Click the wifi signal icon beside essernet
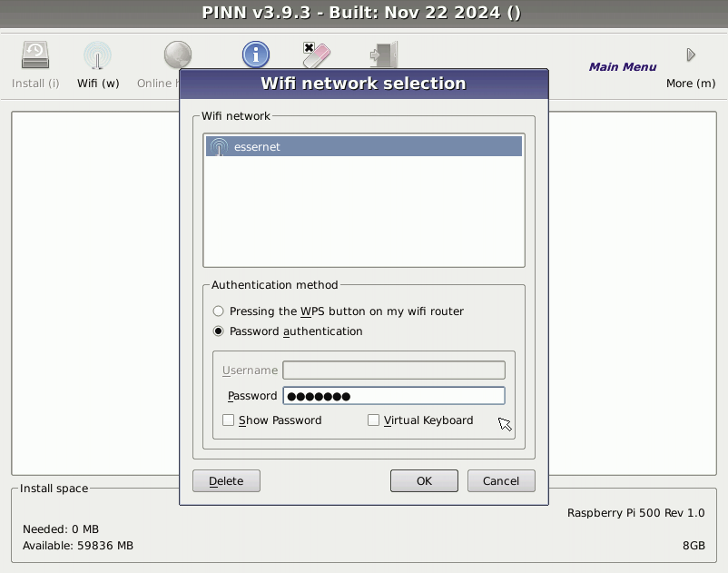This screenshot has width=728, height=573. [218, 145]
